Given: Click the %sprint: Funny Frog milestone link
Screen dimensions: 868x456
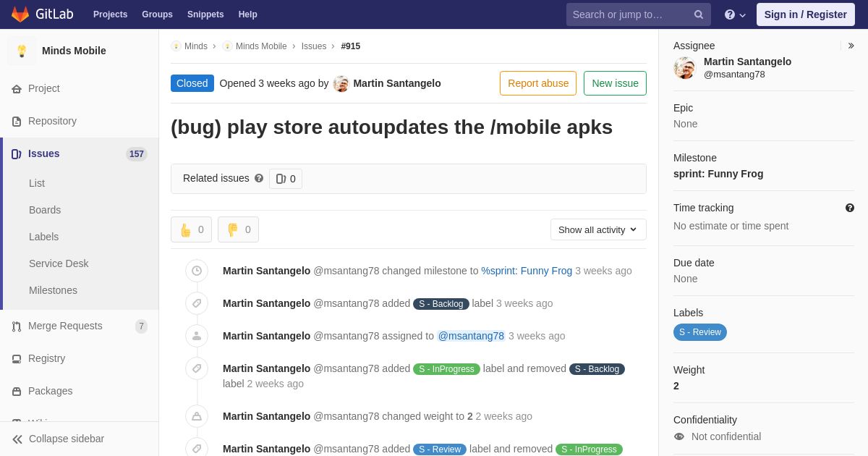Looking at the screenshot, I should pos(527,271).
